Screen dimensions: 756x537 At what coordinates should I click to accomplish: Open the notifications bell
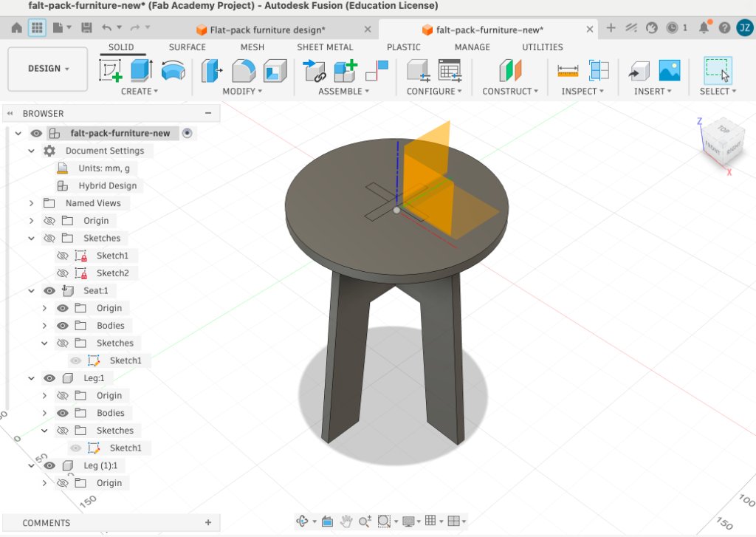704,28
